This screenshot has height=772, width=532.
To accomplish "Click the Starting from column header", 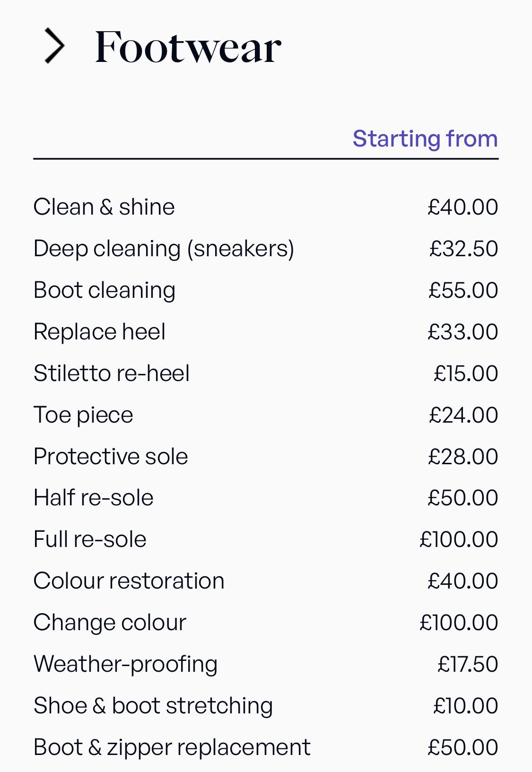I will click(425, 139).
